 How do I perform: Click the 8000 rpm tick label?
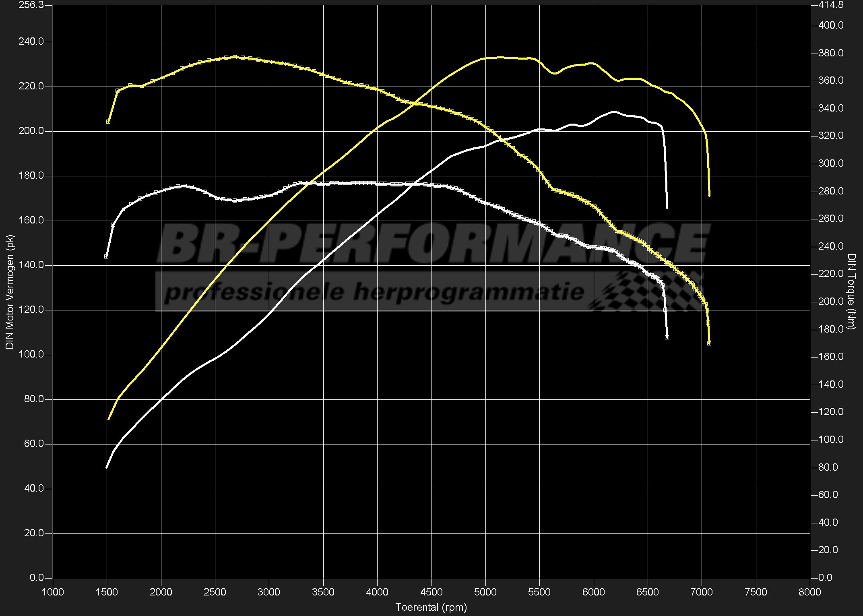(809, 592)
